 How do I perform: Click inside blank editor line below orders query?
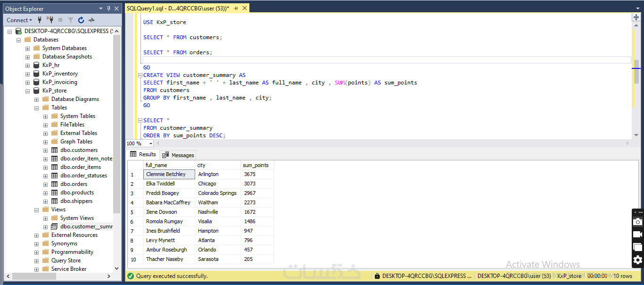387,60
